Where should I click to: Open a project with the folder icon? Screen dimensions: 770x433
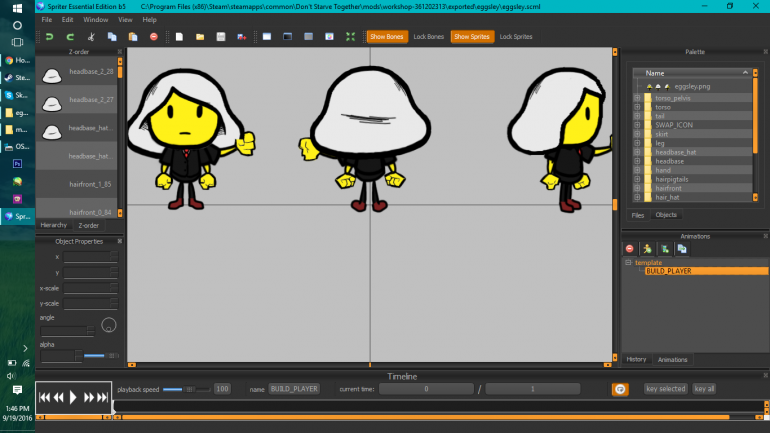[x=200, y=37]
